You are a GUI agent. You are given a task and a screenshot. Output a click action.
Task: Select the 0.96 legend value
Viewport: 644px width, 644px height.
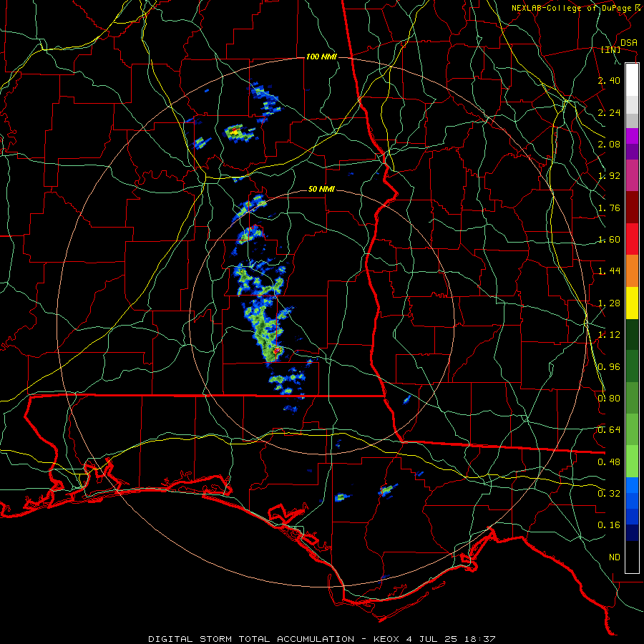coord(609,367)
